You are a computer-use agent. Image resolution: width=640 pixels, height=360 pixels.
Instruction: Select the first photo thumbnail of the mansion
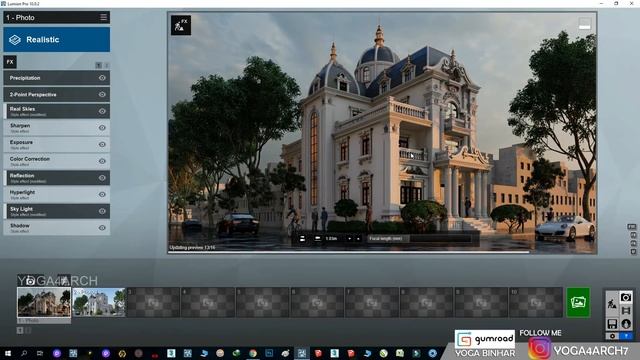(44, 302)
